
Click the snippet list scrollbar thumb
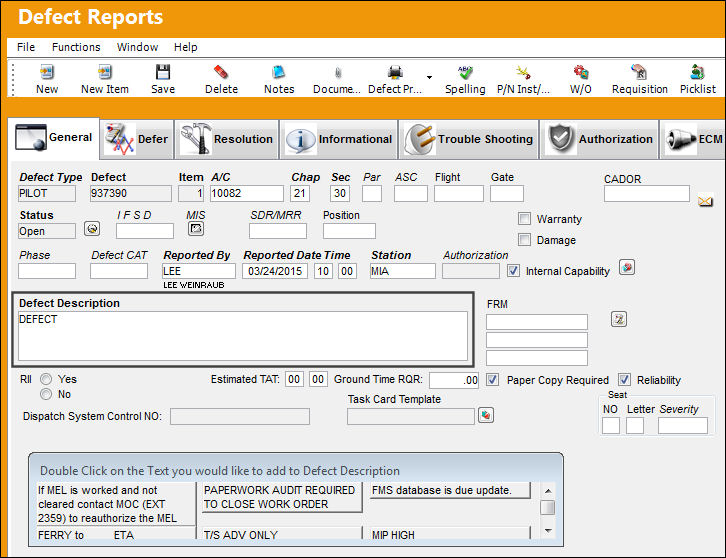point(548,508)
